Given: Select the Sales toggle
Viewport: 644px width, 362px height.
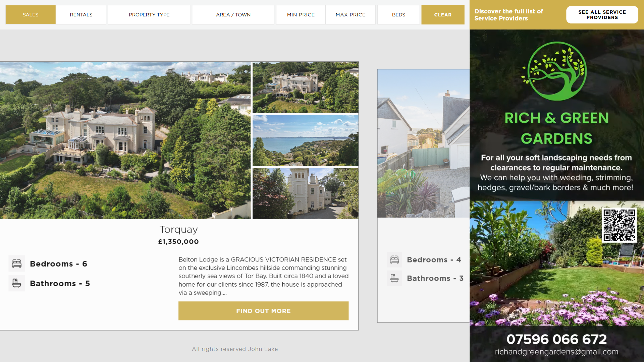Looking at the screenshot, I should click(x=31, y=15).
